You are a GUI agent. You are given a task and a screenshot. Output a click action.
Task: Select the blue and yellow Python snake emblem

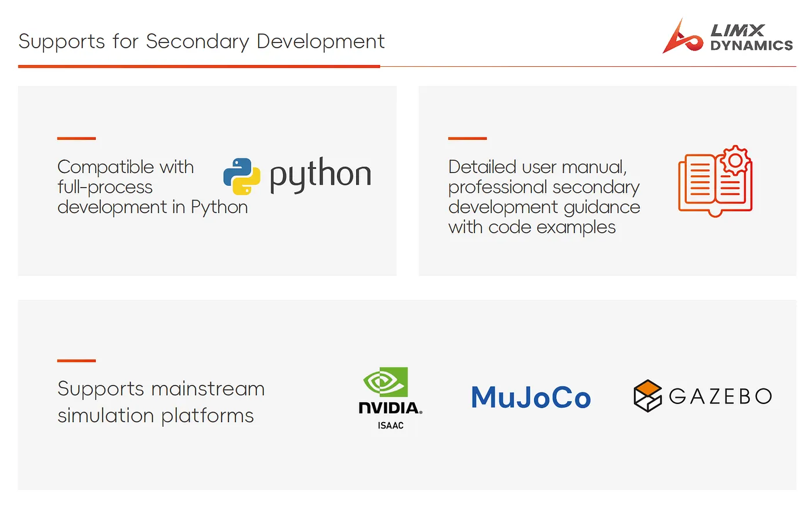(242, 176)
